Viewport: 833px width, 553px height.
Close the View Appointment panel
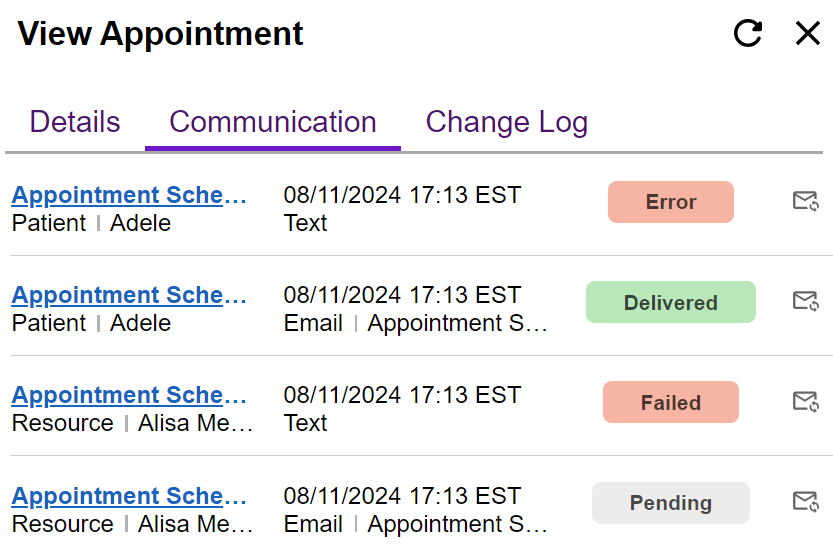pyautogui.click(x=807, y=34)
